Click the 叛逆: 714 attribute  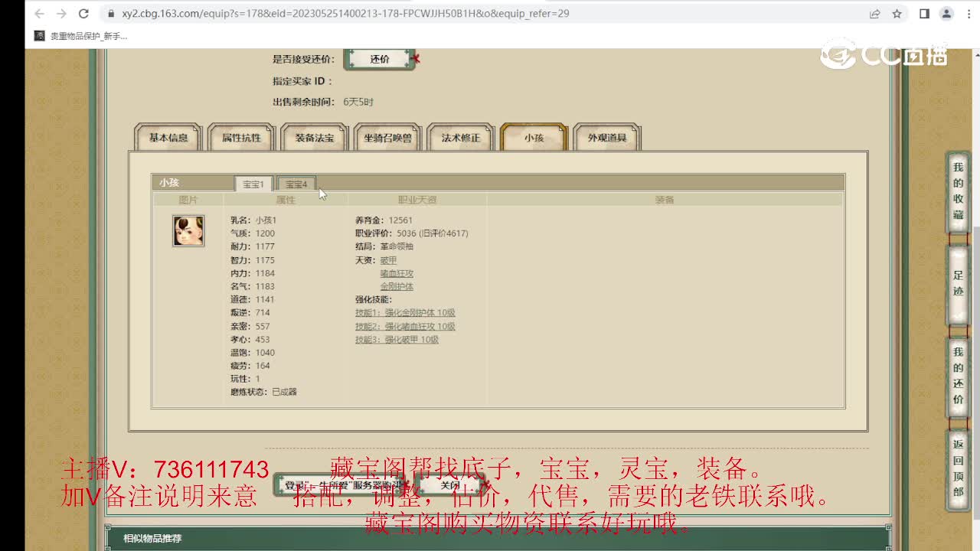250,313
